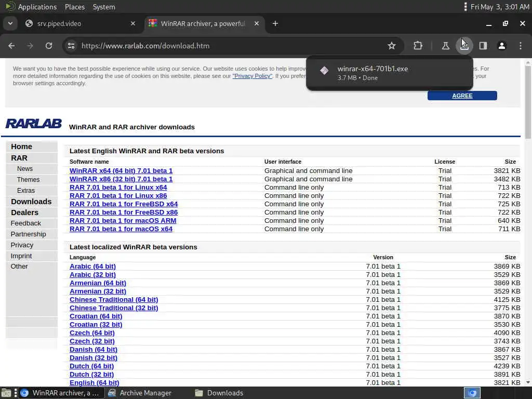Download RAR 7.01 beta 1 for Linux x86
The height and width of the screenshot is (399, 532).
coord(118,196)
